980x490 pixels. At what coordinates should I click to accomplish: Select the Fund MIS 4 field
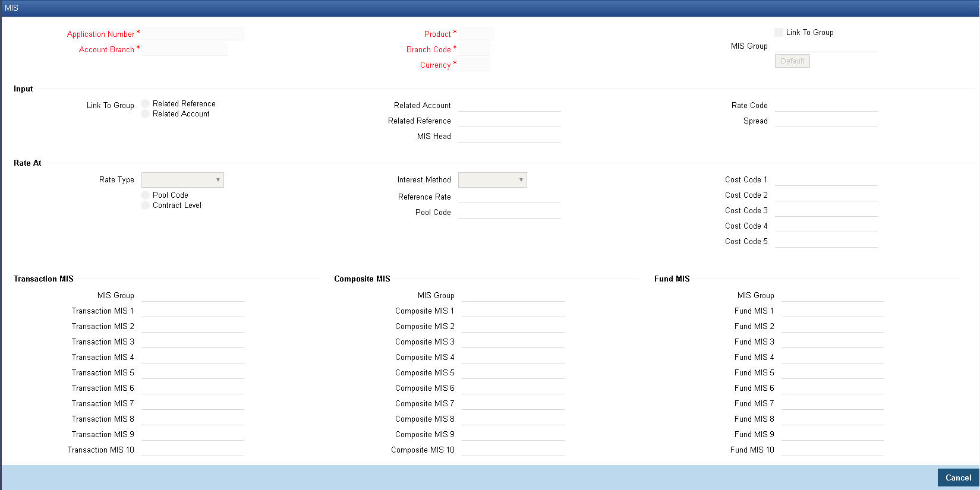[x=833, y=357]
